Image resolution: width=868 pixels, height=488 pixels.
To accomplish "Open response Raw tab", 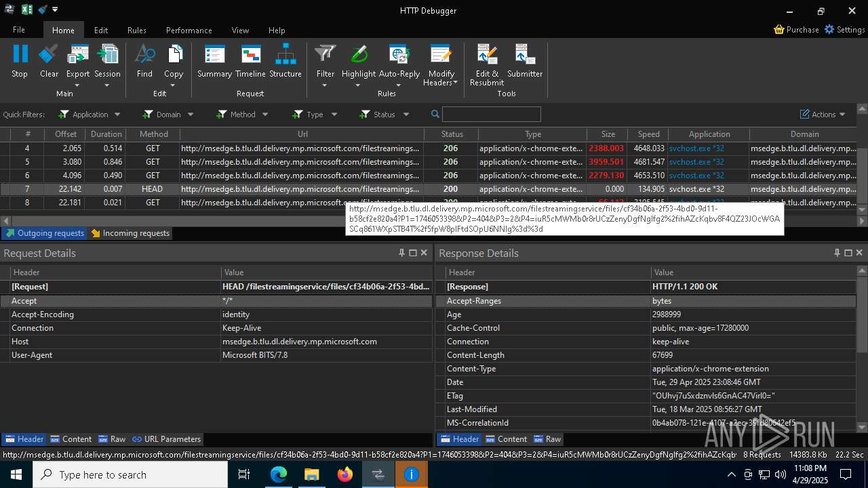I will (547, 439).
